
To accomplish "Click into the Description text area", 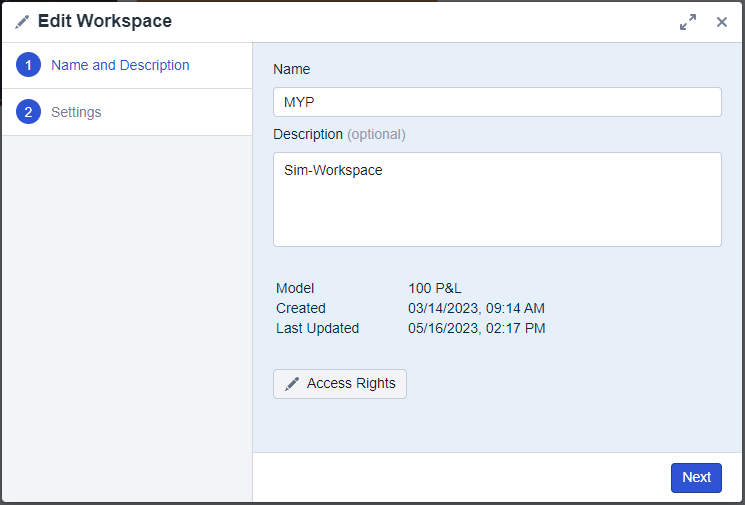I will tap(497, 199).
